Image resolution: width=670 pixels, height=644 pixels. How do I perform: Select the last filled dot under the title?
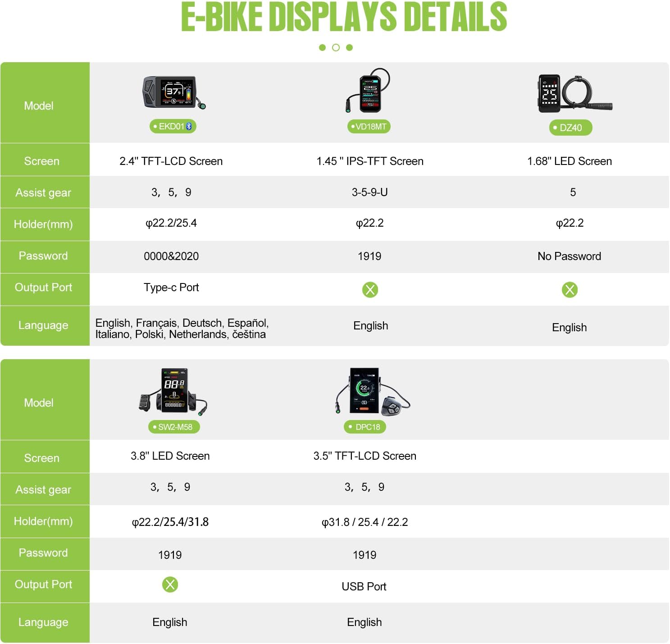point(349,48)
